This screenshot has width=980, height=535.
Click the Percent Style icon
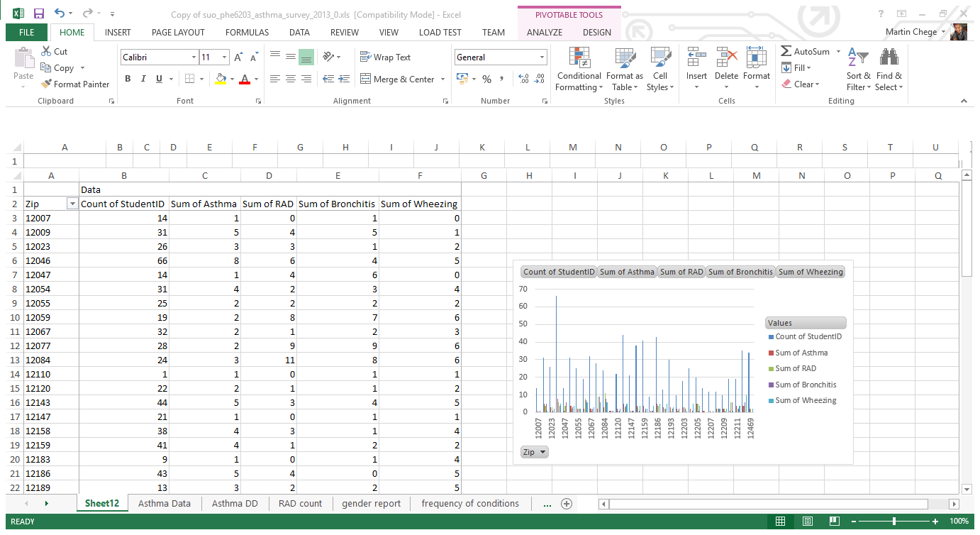pyautogui.click(x=486, y=79)
